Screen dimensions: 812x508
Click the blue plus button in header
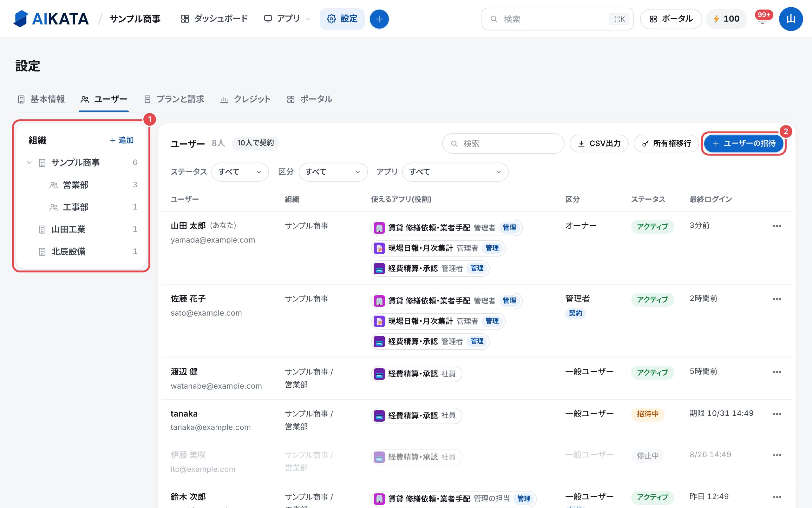click(x=379, y=19)
